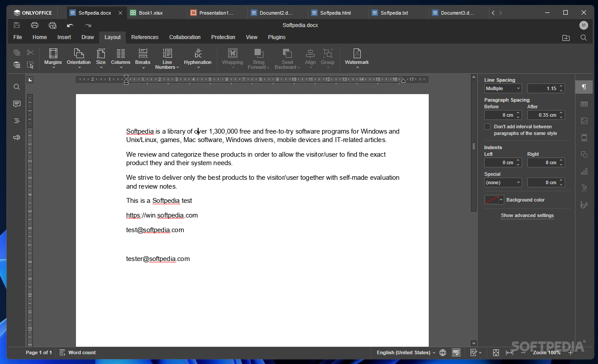Click the ONLYOFFICE home button

[x=32, y=13]
